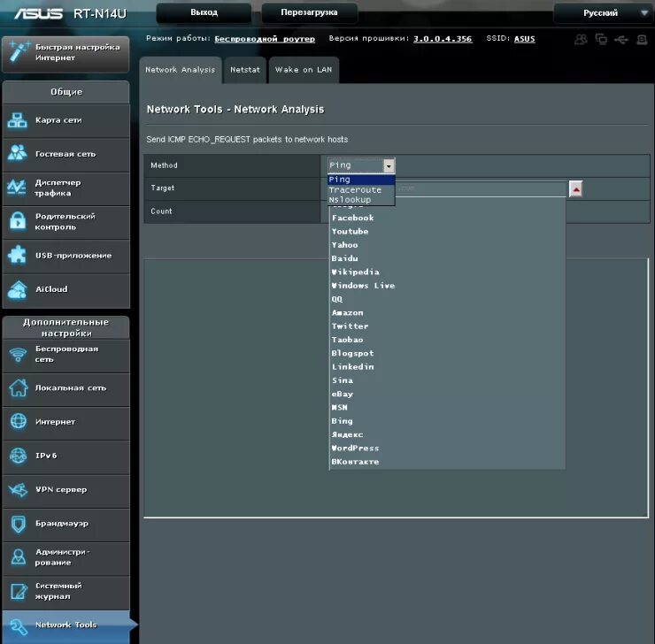Select Ping in Method list
655x644 pixels.
click(361, 180)
